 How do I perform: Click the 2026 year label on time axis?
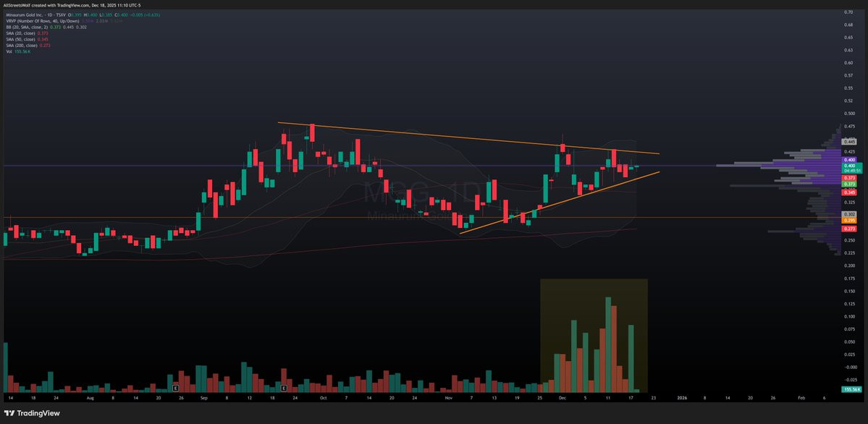coord(683,397)
